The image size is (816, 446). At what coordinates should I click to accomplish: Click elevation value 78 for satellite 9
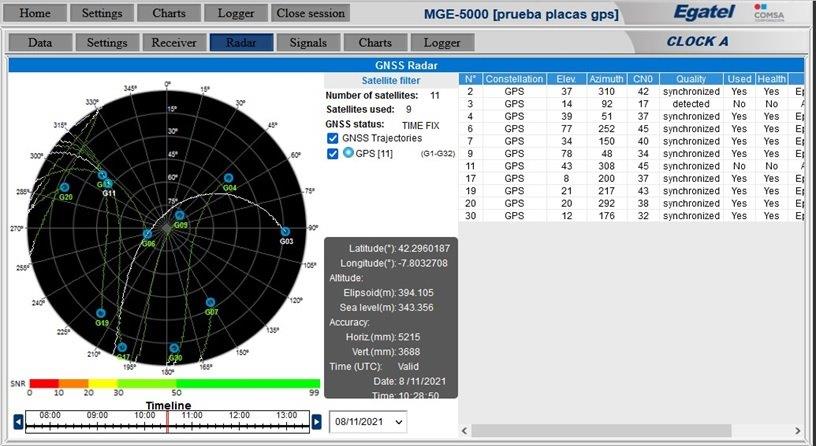click(x=566, y=154)
